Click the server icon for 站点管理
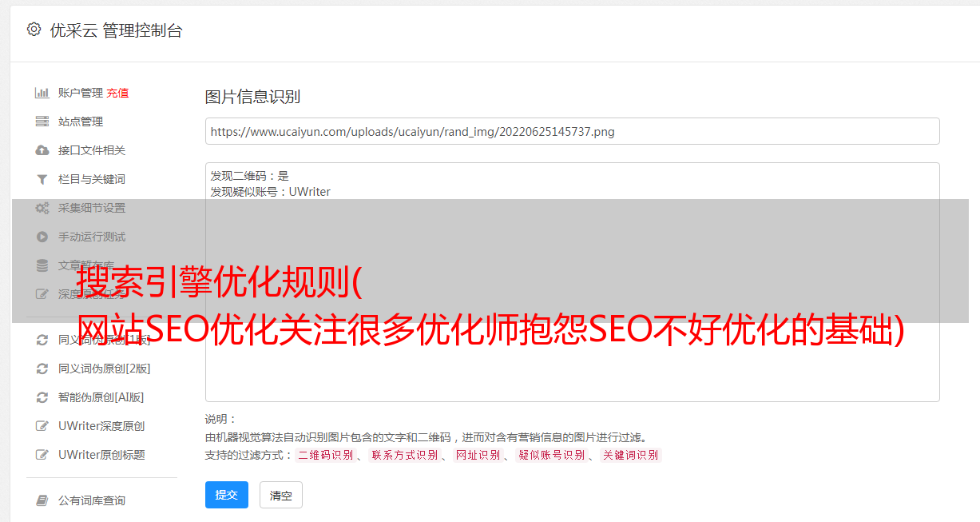Screen dimensions: 980x522 pyautogui.click(x=42, y=122)
